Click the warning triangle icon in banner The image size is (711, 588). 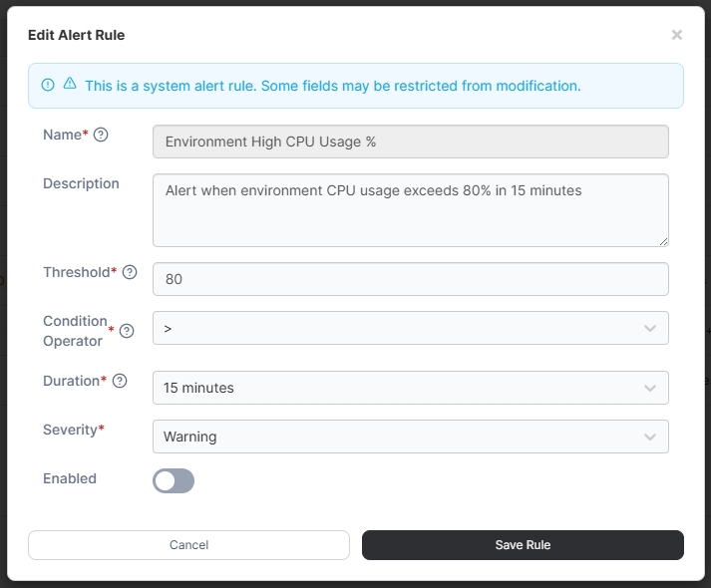click(x=70, y=85)
